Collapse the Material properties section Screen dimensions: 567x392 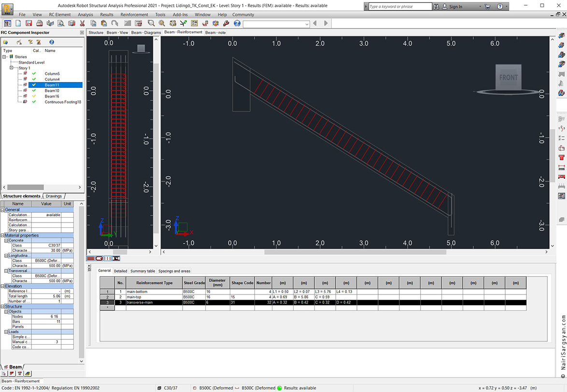click(2, 235)
